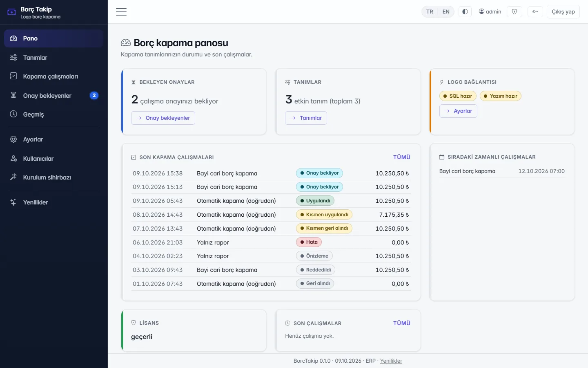Image resolution: width=588 pixels, height=368 pixels.
Task: Click the Borç Takip logo icon
Action: (12, 12)
